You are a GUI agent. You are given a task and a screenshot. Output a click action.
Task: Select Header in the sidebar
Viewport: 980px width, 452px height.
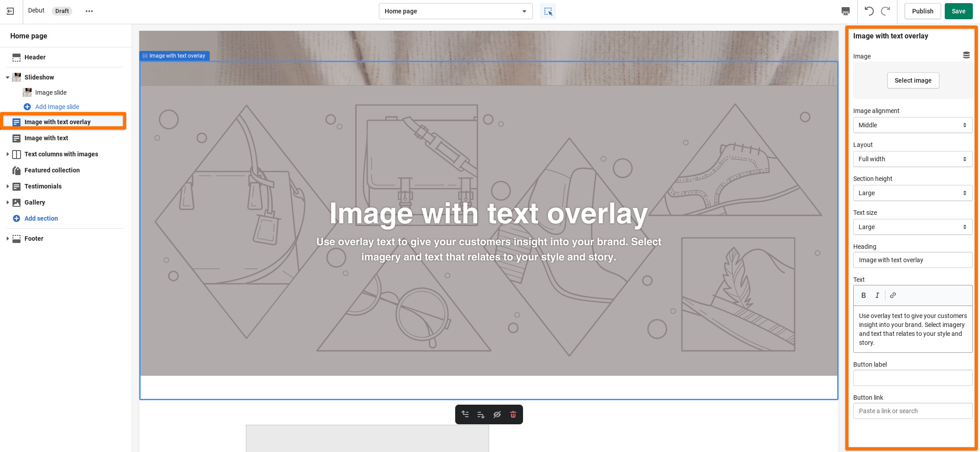(35, 57)
